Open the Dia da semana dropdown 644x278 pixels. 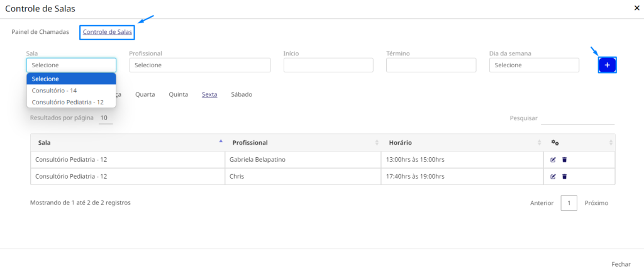point(534,65)
